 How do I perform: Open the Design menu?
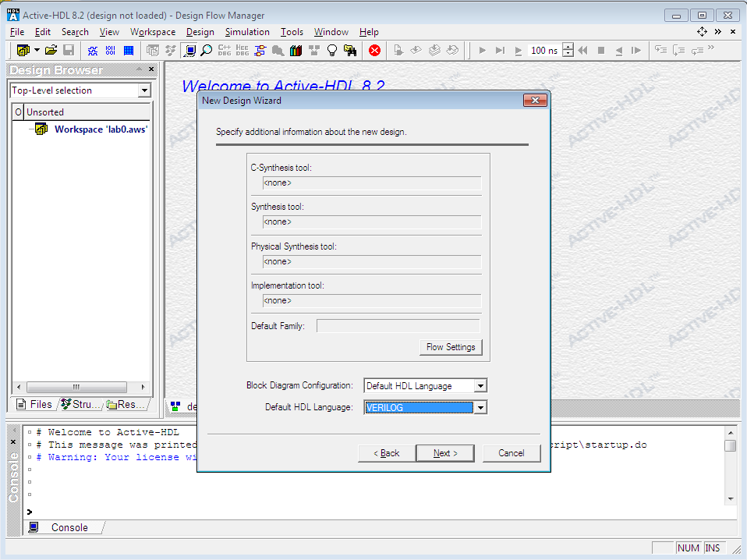[200, 32]
